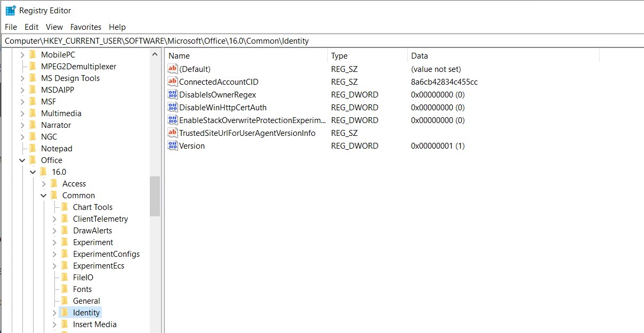Select the ExperimentEcs key
644x333 pixels.
(x=99, y=265)
